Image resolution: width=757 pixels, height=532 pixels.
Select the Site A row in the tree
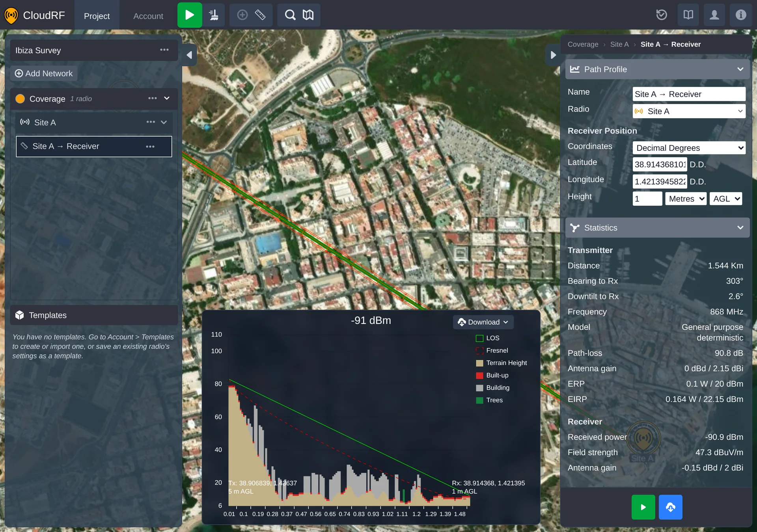click(x=94, y=122)
